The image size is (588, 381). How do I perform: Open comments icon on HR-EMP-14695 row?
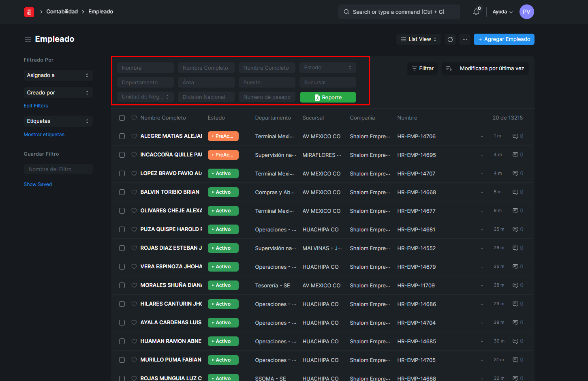tap(515, 155)
